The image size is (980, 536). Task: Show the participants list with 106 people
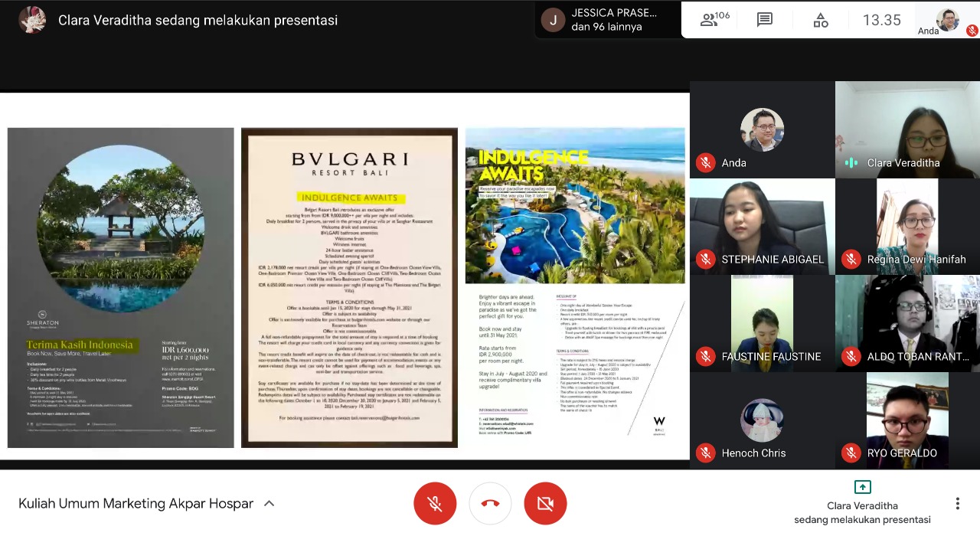715,20
